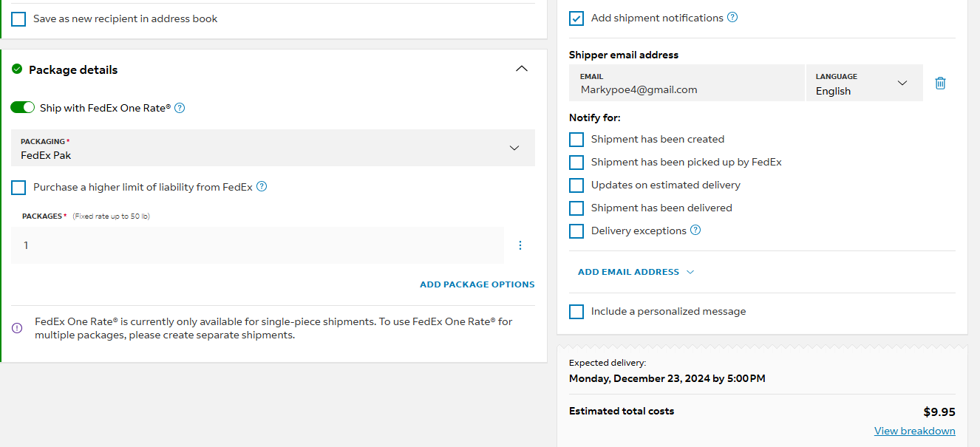Click the Notify for: label
Image resolution: width=980 pixels, height=447 pixels.
pos(595,117)
